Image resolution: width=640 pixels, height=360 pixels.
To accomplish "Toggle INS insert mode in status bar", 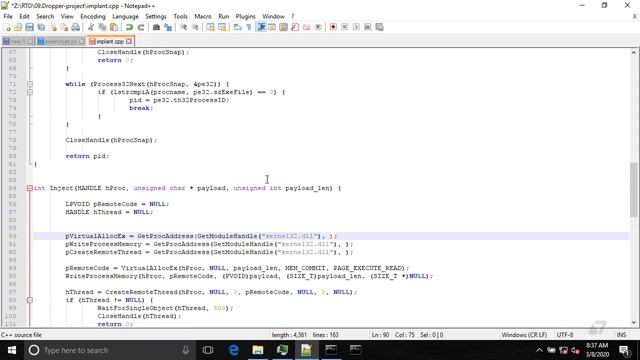I will click(x=621, y=335).
